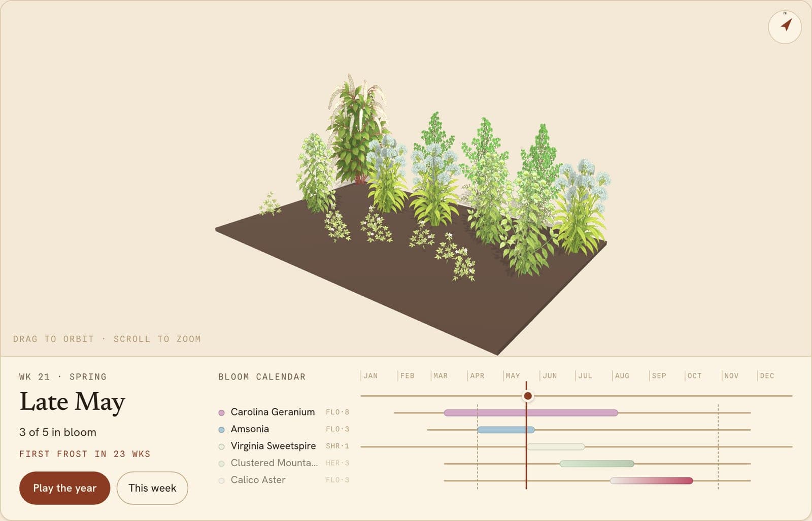Click the Clustered Mountain Mint legend dot

tap(221, 464)
